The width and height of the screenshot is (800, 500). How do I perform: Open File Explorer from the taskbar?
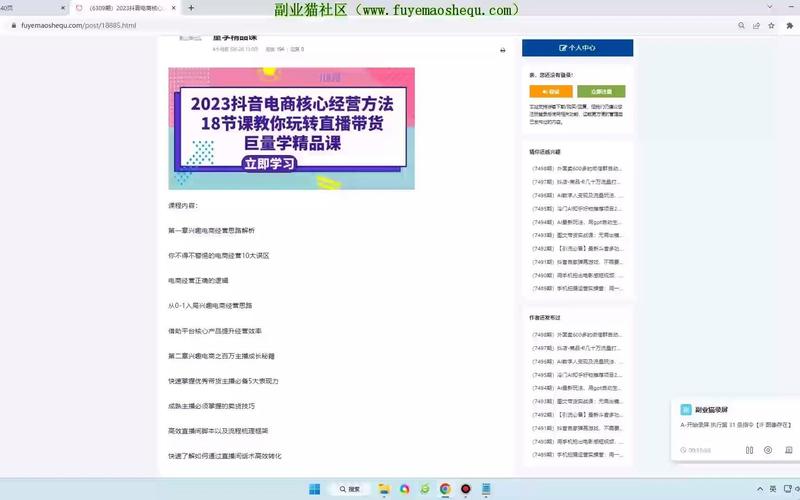pos(384,489)
